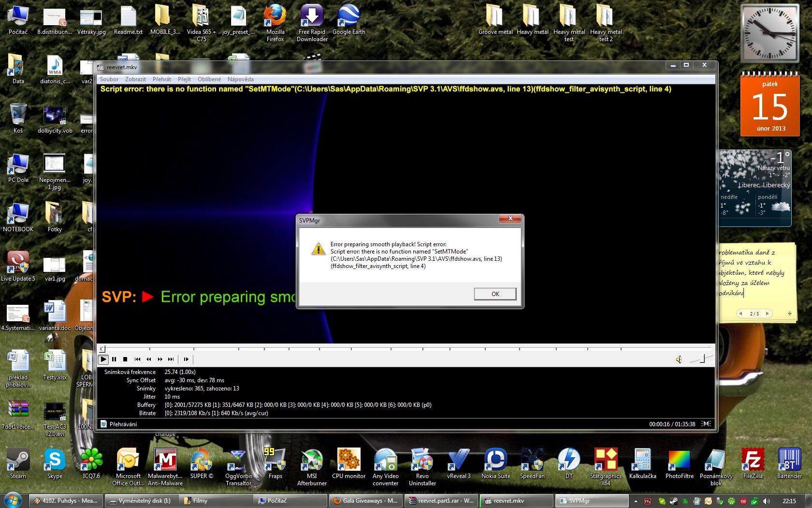
Task: Click the rewind (decrease speed) button
Action: pos(148,359)
